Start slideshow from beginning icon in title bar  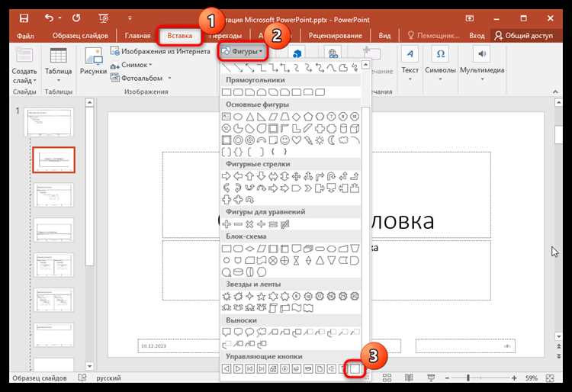pyautogui.click(x=104, y=18)
